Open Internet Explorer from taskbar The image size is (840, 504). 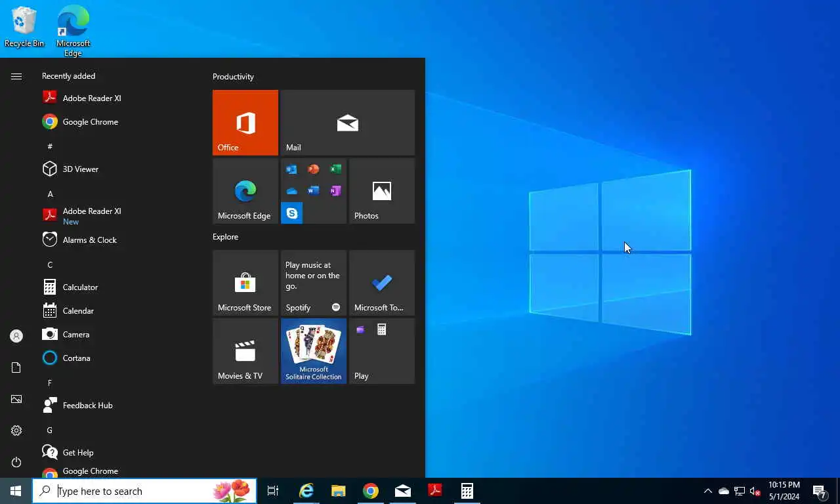(x=306, y=491)
